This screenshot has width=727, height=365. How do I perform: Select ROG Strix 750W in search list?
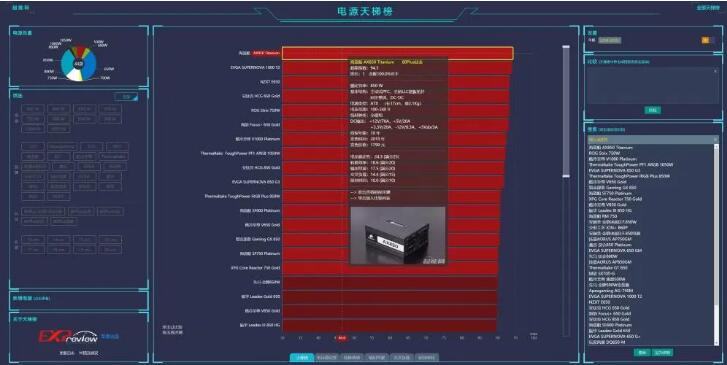(604, 153)
